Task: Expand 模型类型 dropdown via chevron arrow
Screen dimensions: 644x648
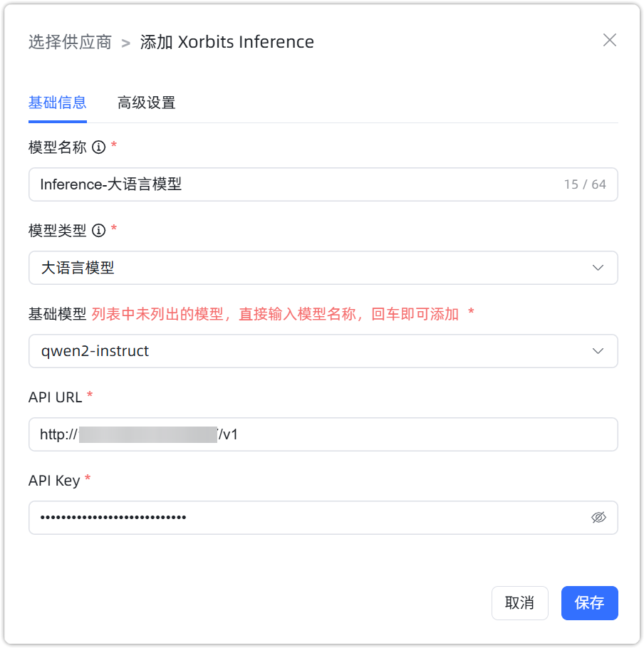Action: point(598,268)
